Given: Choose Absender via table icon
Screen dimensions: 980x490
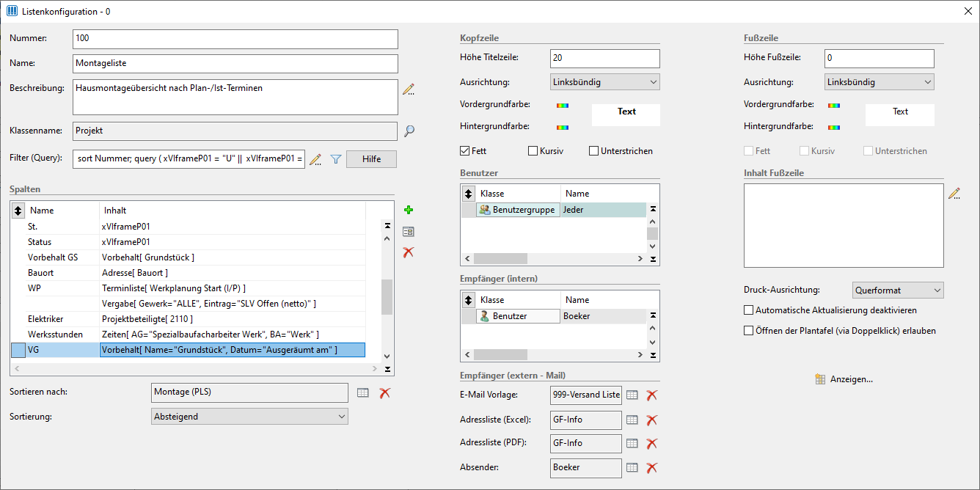Looking at the screenshot, I should [x=632, y=468].
